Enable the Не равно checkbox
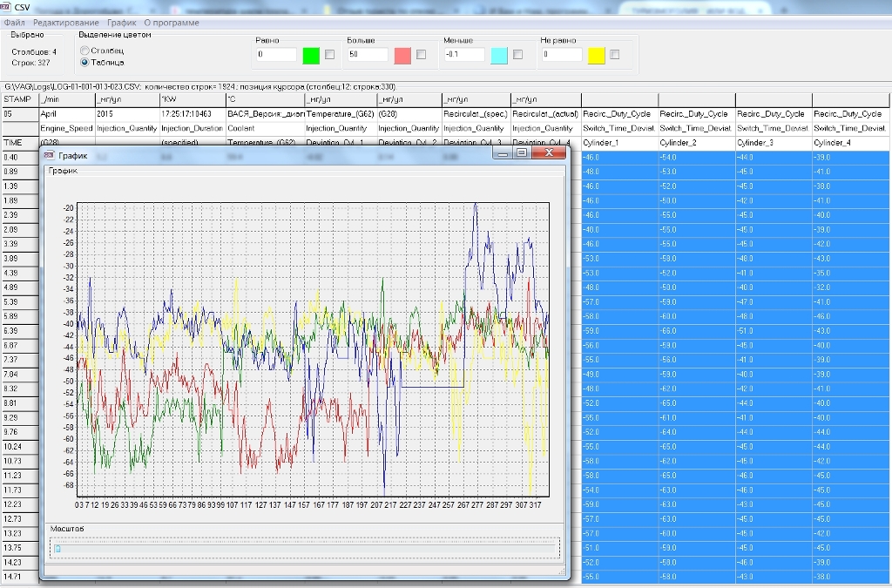This screenshot has height=588, width=892. pos(614,55)
